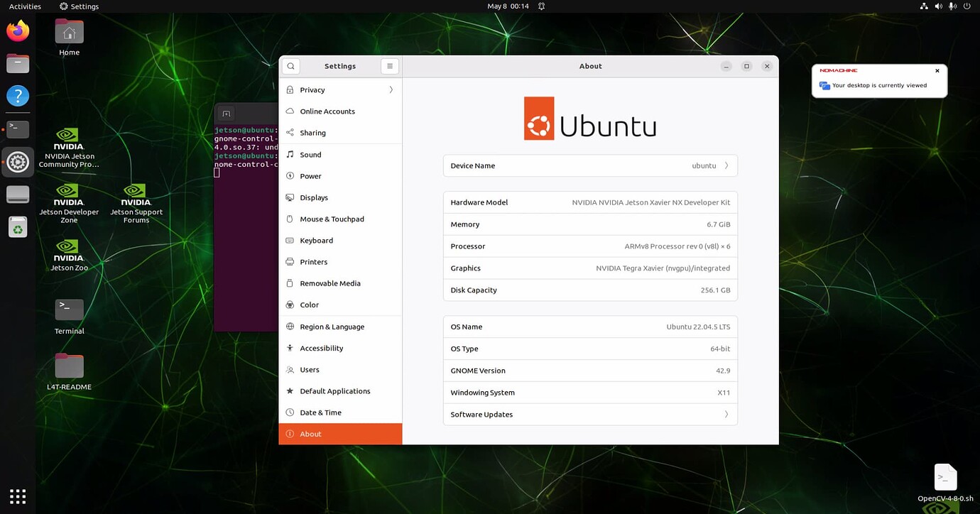The image size is (980, 514).
Task: Open the L4T-README folder icon
Action: tap(68, 364)
